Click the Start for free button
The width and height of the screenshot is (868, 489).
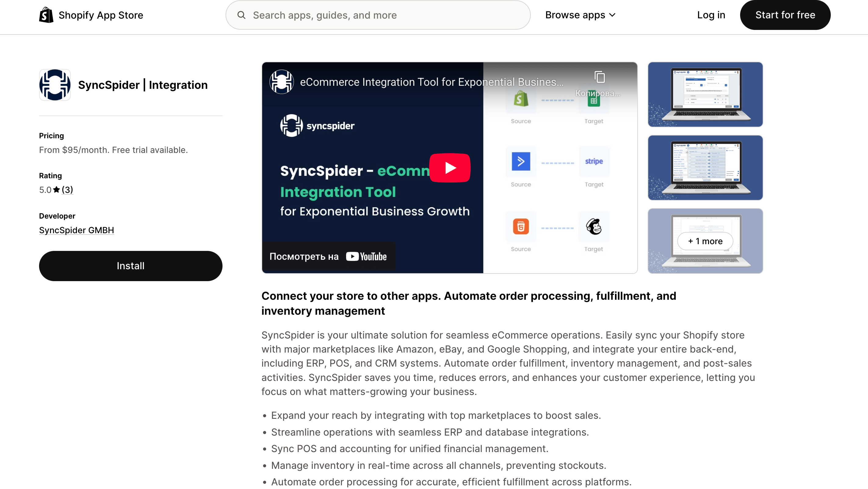(785, 15)
